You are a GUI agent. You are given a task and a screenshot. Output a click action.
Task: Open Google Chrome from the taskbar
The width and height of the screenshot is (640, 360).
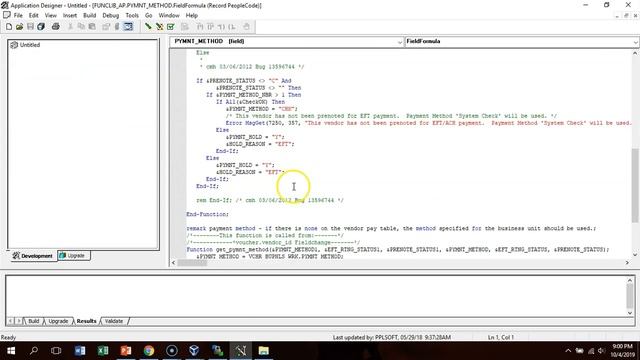click(149, 351)
